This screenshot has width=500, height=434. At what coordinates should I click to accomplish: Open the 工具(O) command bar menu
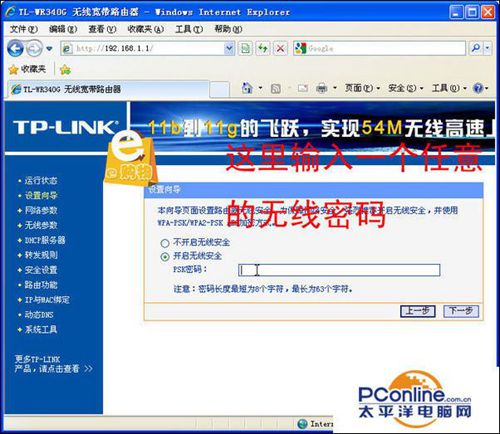pyautogui.click(x=449, y=88)
